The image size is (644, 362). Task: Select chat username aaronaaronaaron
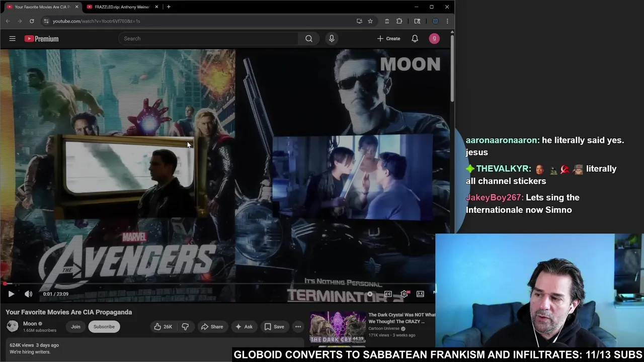coord(502,140)
